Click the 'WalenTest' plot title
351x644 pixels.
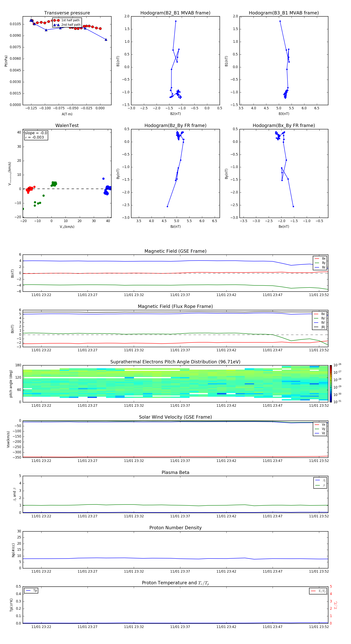67,125
